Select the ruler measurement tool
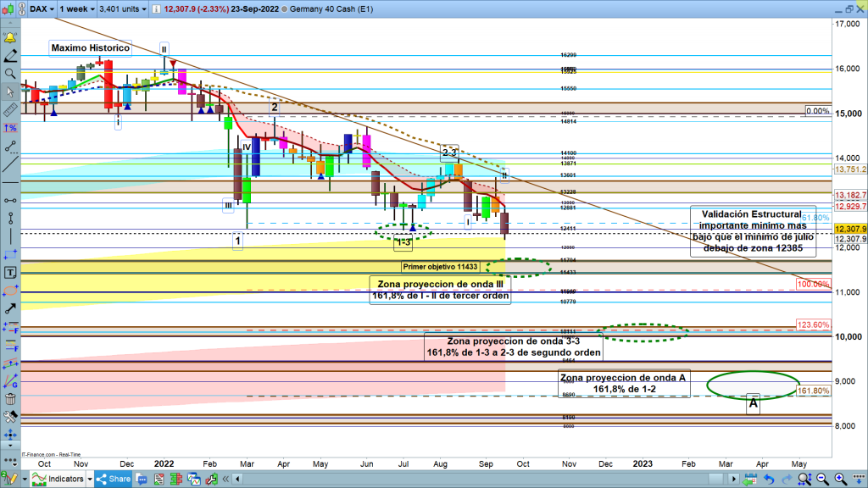The image size is (868, 488). click(x=10, y=110)
